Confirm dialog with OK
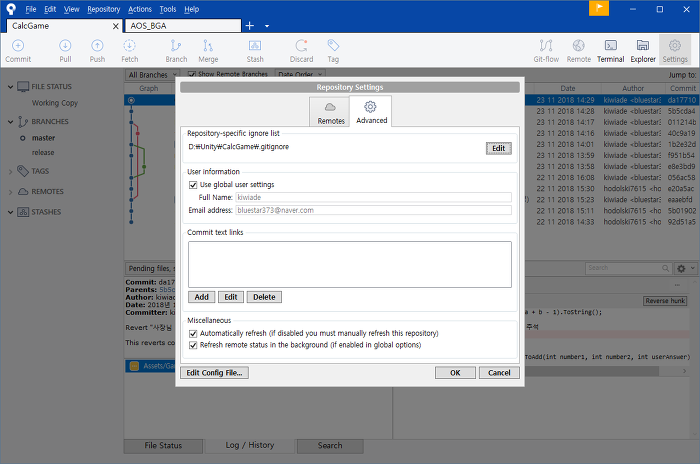Image resolution: width=700 pixels, height=464 pixels. coord(455,373)
